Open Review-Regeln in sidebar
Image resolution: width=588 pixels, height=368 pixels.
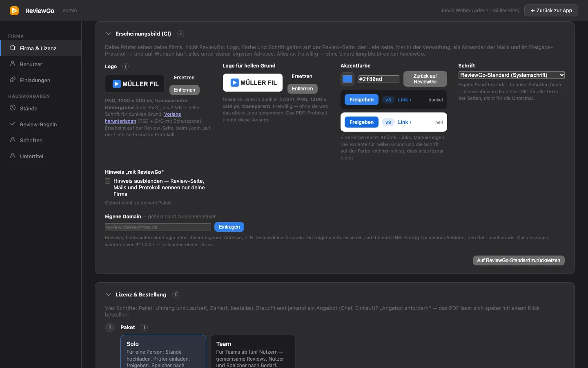tap(41, 124)
